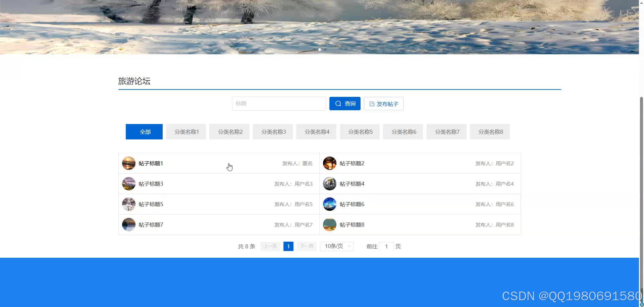Click the edit icon on 发布帖子 button
Screen dimensions: 644x307
coord(372,104)
